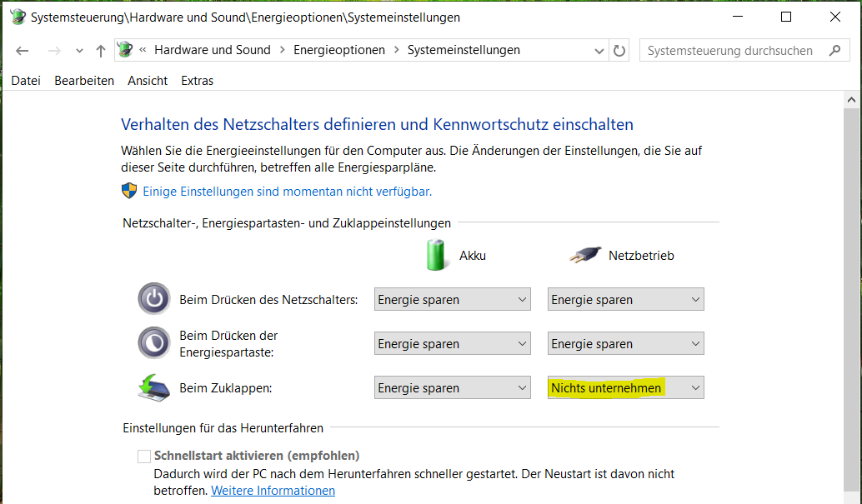
Task: Click the Netzschalter power button icon
Action: pos(153,298)
